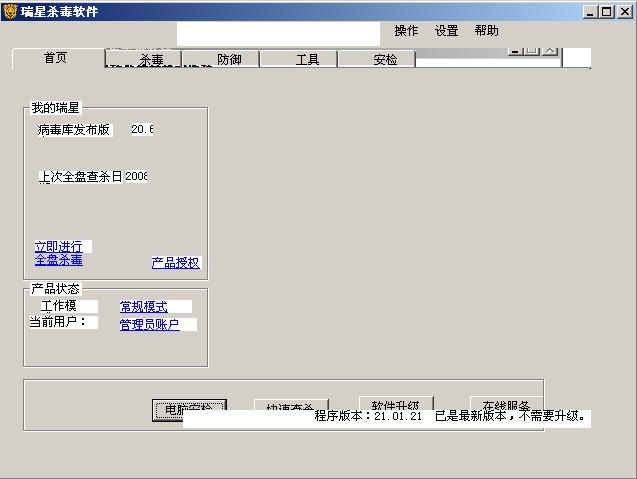
Task: Minimize the 瑞星杀毒软件 window
Action: click(x=590, y=12)
